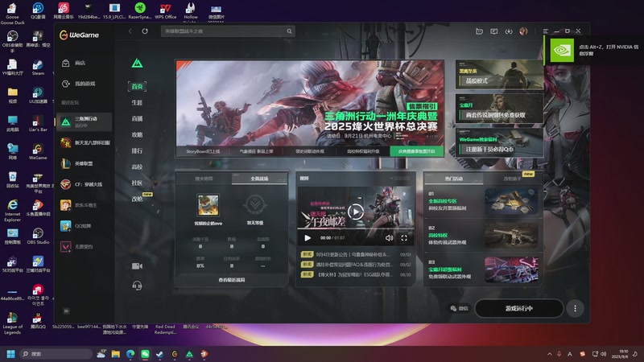Open the 注册新干员必得Q币 promo card
Image resolution: width=644 pixels, height=362 pixels.
click(499, 143)
